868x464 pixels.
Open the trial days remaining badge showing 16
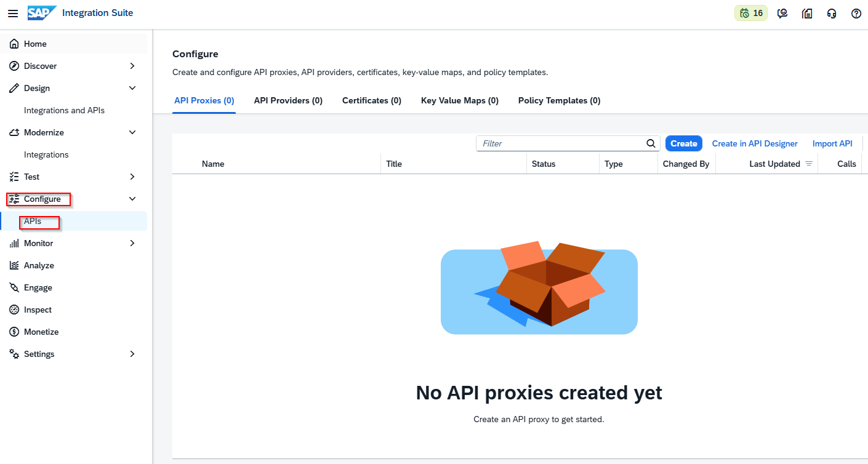click(751, 13)
